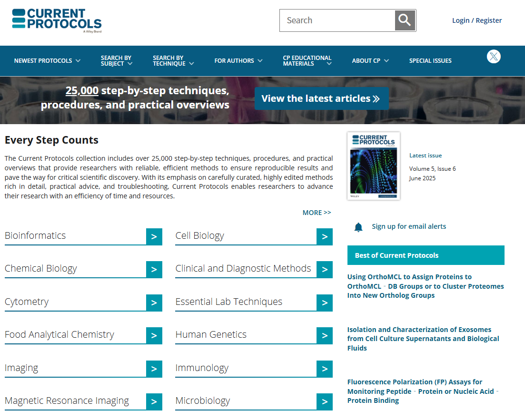
Task: Focus the Search text field
Action: tap(337, 20)
